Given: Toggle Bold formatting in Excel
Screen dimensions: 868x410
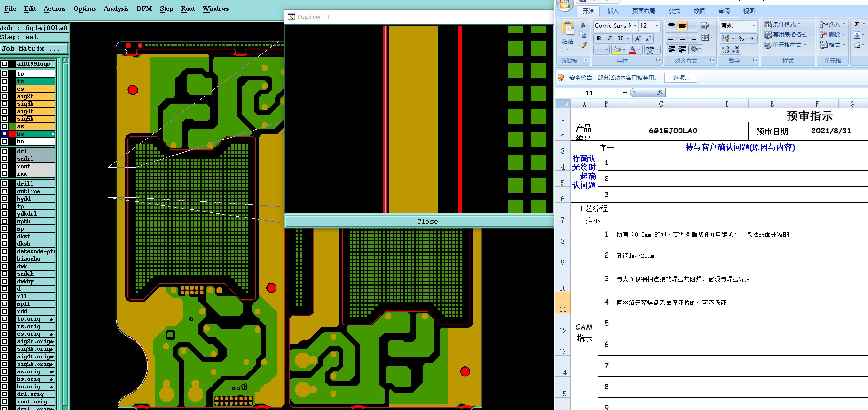Looking at the screenshot, I should pyautogui.click(x=599, y=39).
